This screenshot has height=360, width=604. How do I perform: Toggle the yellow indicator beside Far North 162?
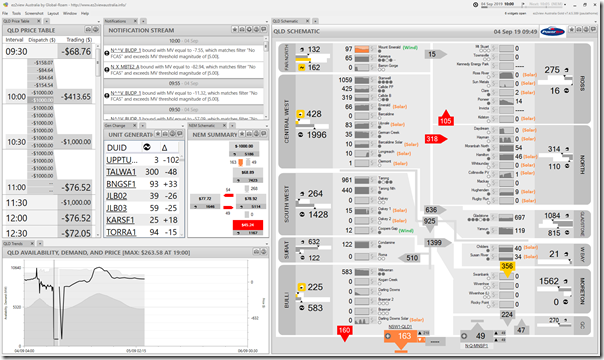[x=302, y=67]
